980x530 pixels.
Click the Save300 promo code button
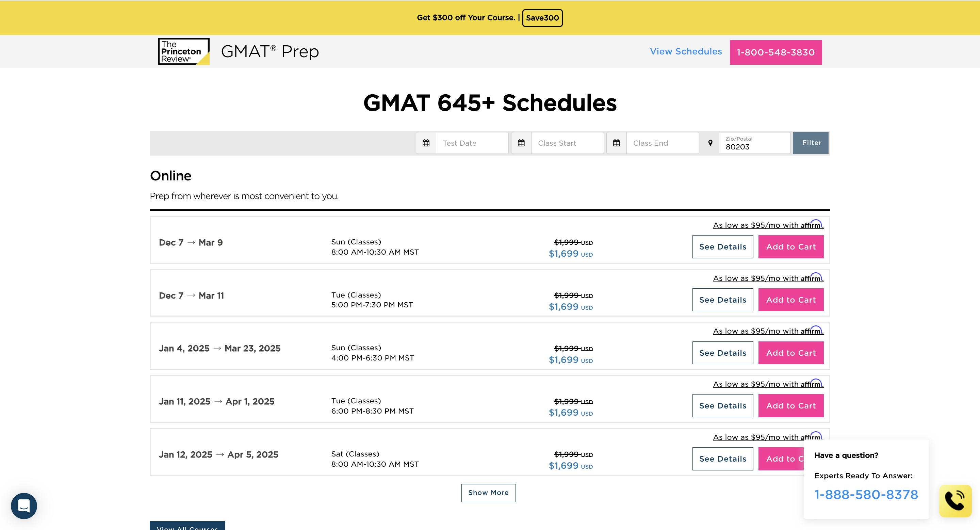click(x=542, y=18)
